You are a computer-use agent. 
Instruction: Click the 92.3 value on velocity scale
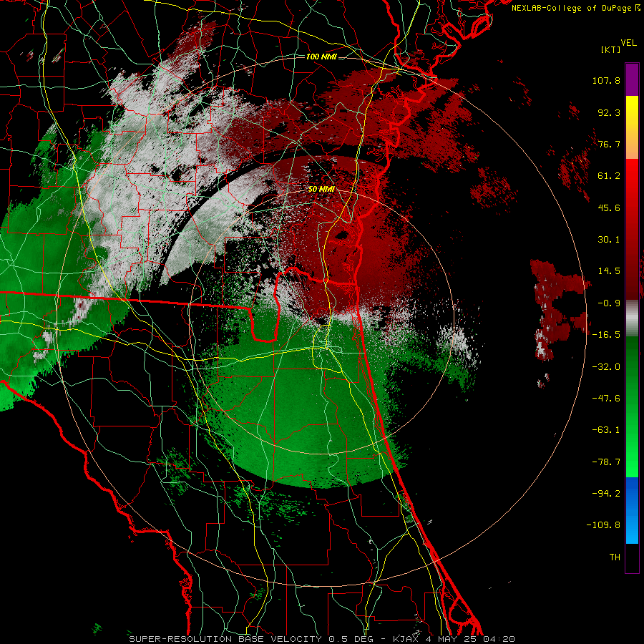coord(609,112)
